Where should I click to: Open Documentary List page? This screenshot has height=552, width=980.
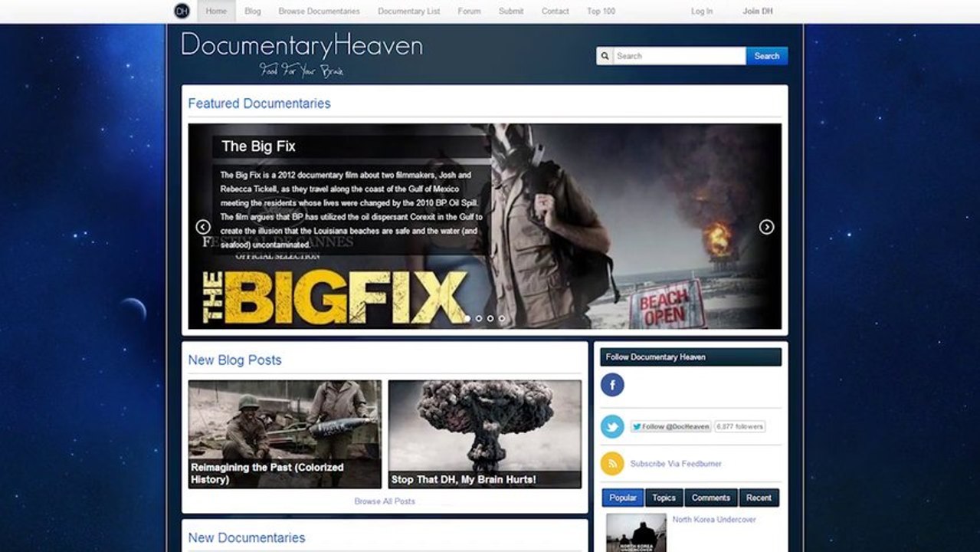(x=409, y=11)
